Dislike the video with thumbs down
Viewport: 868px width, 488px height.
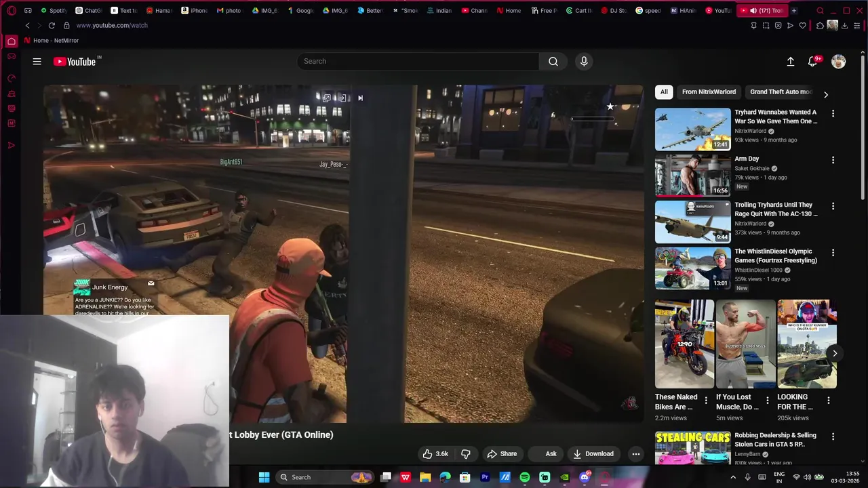(x=466, y=453)
